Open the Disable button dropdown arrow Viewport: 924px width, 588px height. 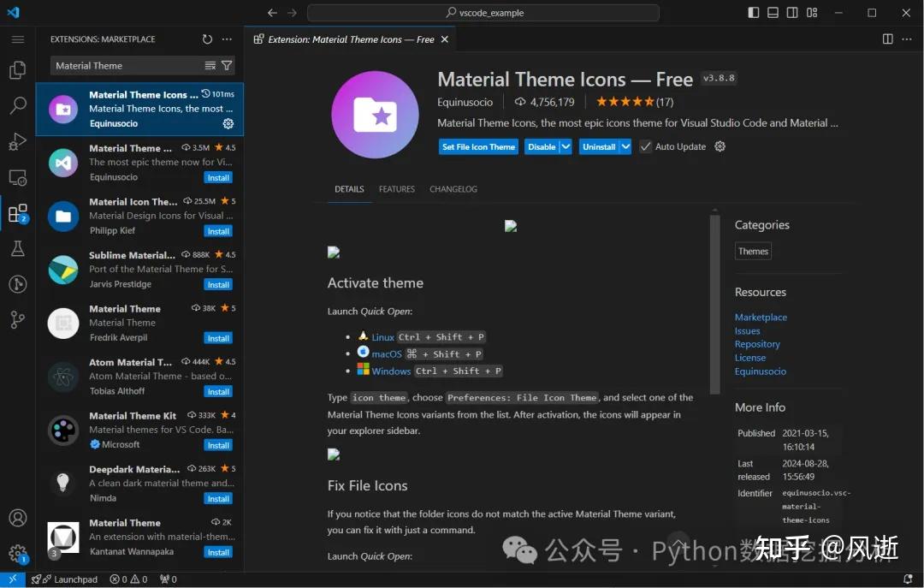566,146
